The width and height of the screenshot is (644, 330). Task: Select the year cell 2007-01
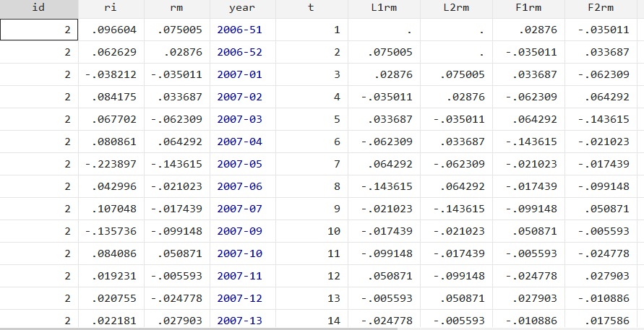(x=242, y=74)
